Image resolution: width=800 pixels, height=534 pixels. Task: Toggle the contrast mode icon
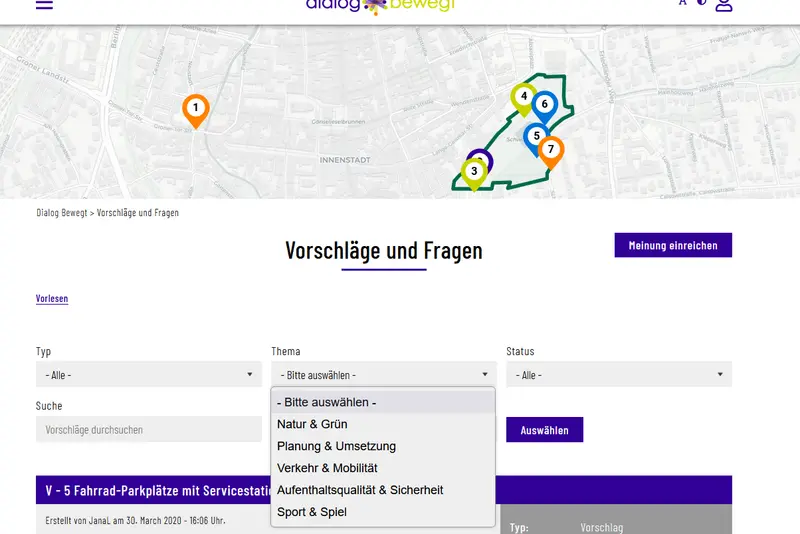coord(702,2)
